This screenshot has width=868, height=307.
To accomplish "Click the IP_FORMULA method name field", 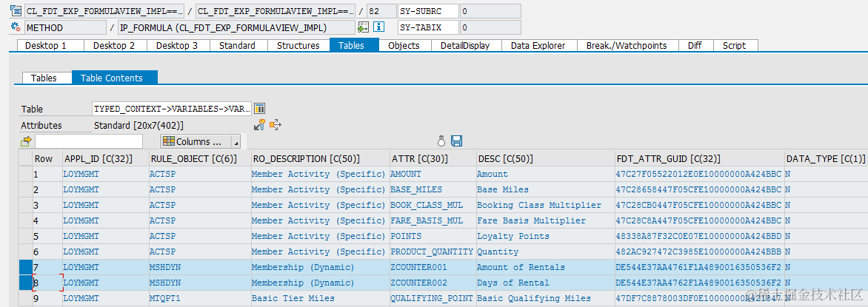I will [x=236, y=27].
